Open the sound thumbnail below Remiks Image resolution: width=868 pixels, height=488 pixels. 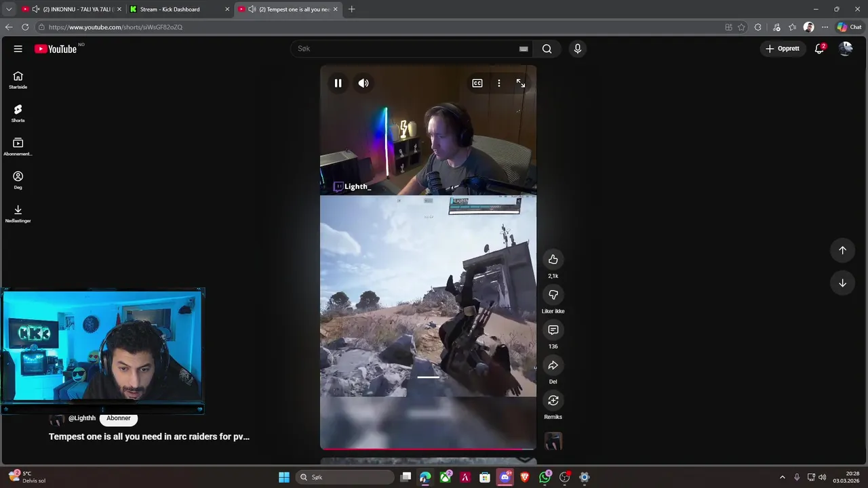pos(553,441)
